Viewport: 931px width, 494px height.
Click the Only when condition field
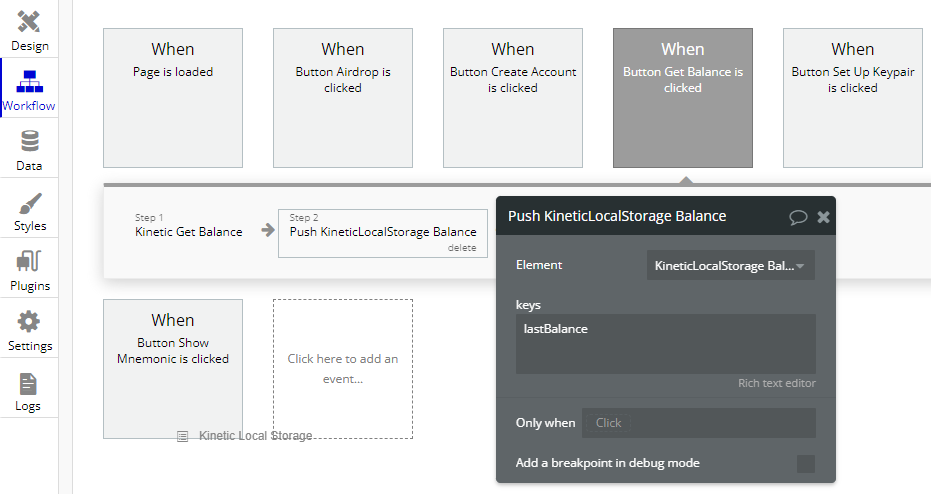698,423
